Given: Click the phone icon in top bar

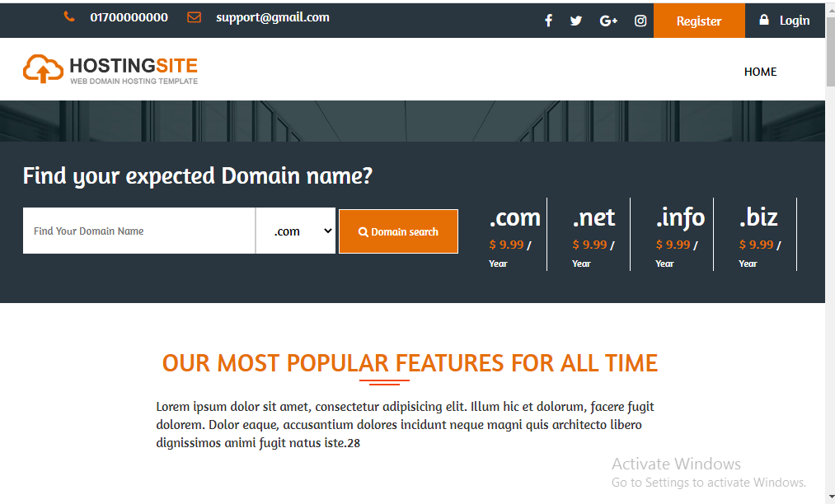Looking at the screenshot, I should (69, 17).
